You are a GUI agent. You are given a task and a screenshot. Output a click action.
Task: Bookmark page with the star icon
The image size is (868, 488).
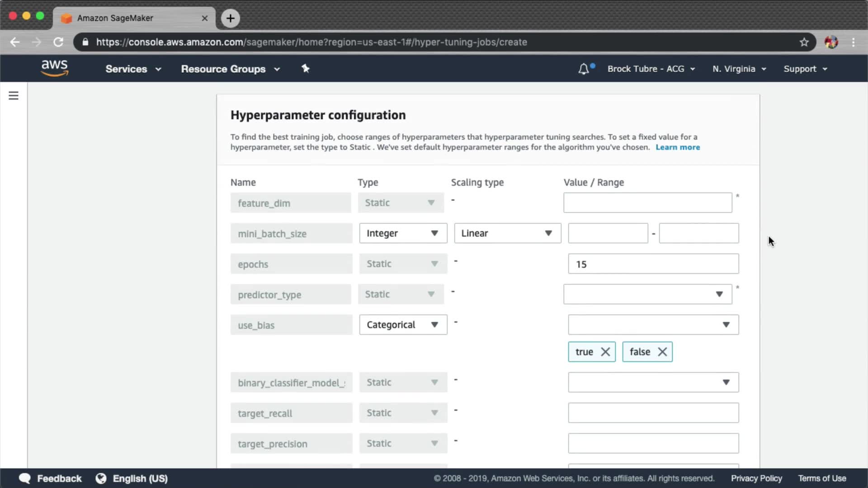pos(804,42)
